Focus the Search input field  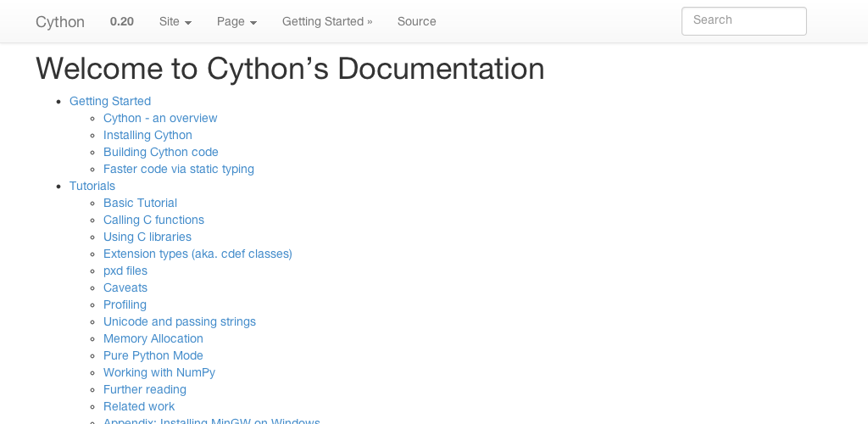[743, 20]
